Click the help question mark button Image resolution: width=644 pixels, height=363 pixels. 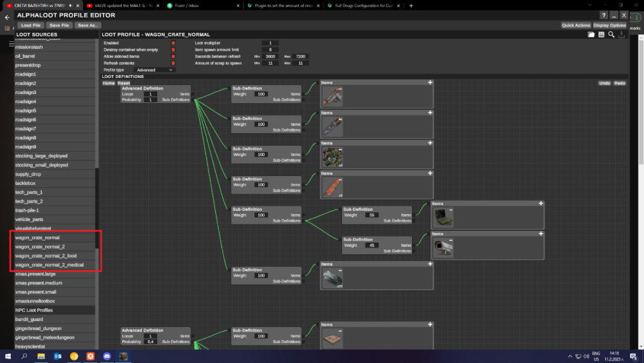click(603, 15)
